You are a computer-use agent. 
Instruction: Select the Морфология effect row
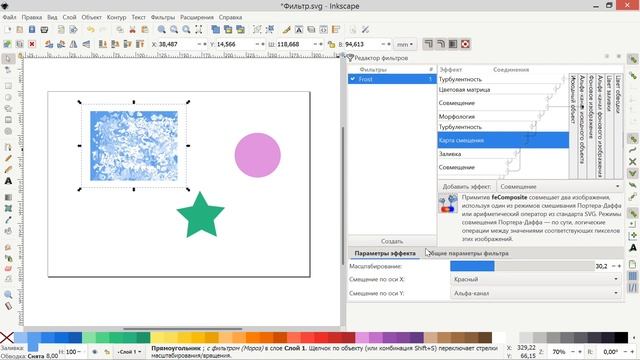click(x=503, y=116)
